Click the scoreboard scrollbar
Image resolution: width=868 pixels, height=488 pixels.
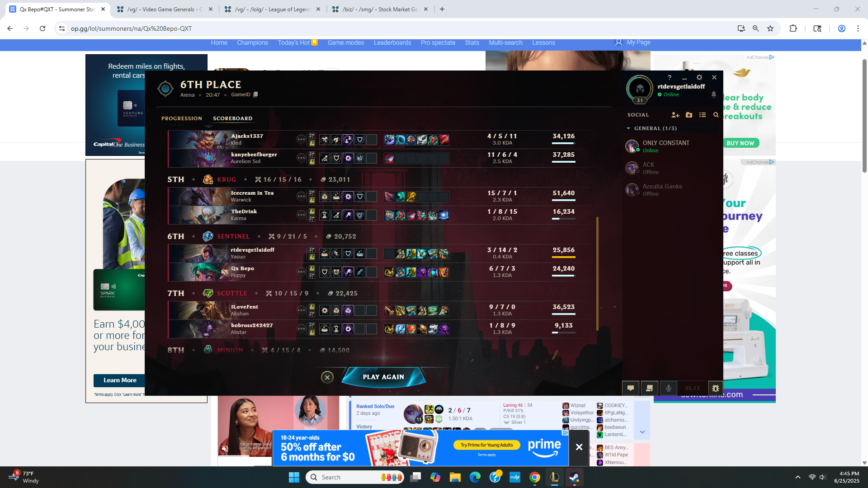click(x=597, y=273)
